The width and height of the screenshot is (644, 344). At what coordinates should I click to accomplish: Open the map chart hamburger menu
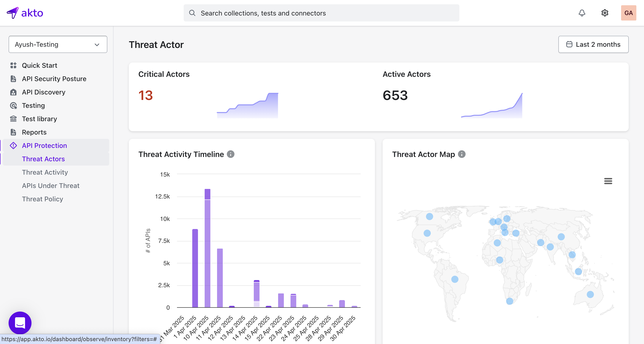[608, 181]
